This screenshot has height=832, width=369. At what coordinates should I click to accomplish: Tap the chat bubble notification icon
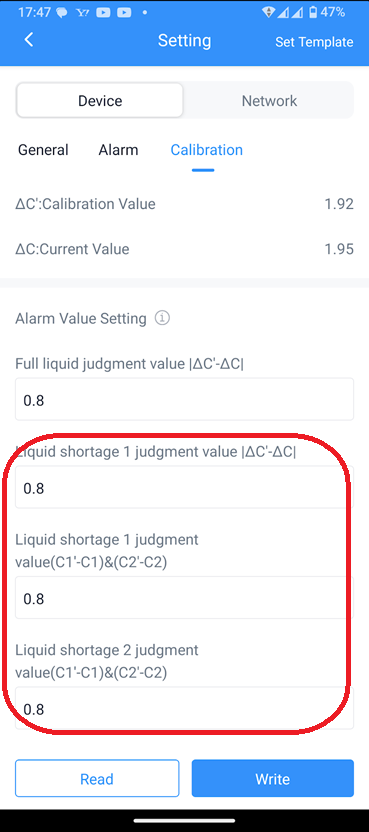(62, 12)
